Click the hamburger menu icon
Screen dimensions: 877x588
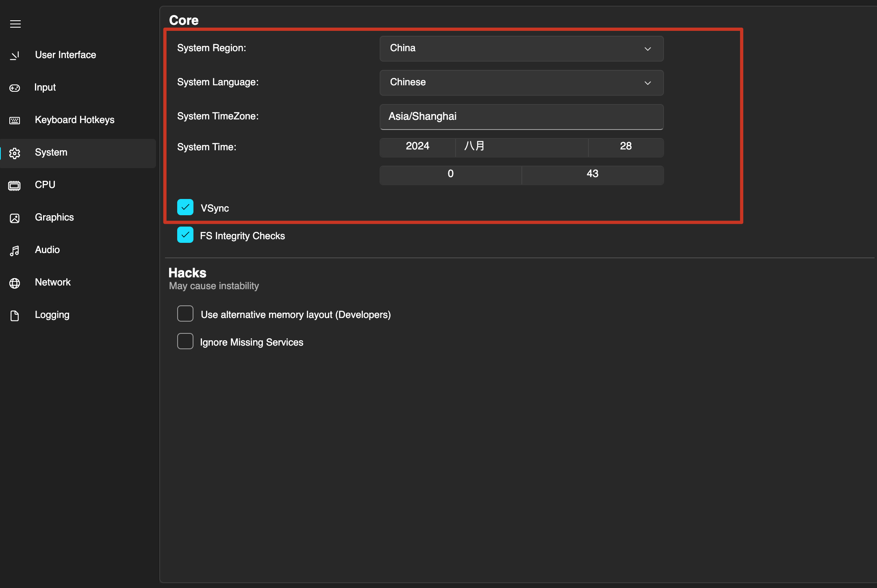pos(15,24)
